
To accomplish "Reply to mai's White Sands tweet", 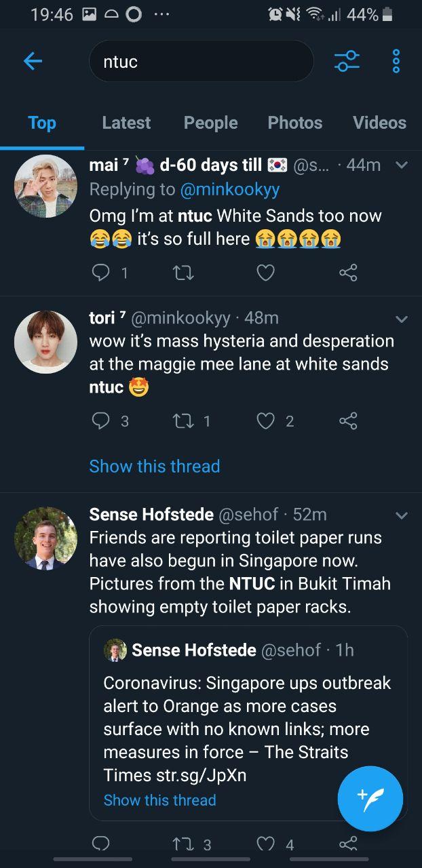I will [100, 273].
